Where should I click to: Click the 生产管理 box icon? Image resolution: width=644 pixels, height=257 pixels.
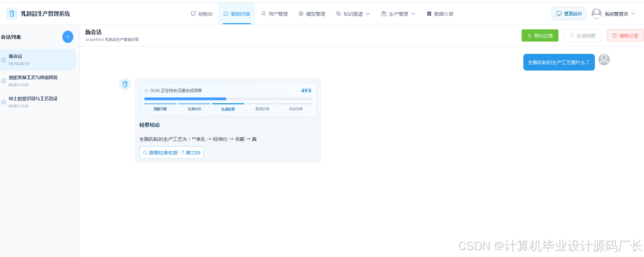[x=384, y=14]
